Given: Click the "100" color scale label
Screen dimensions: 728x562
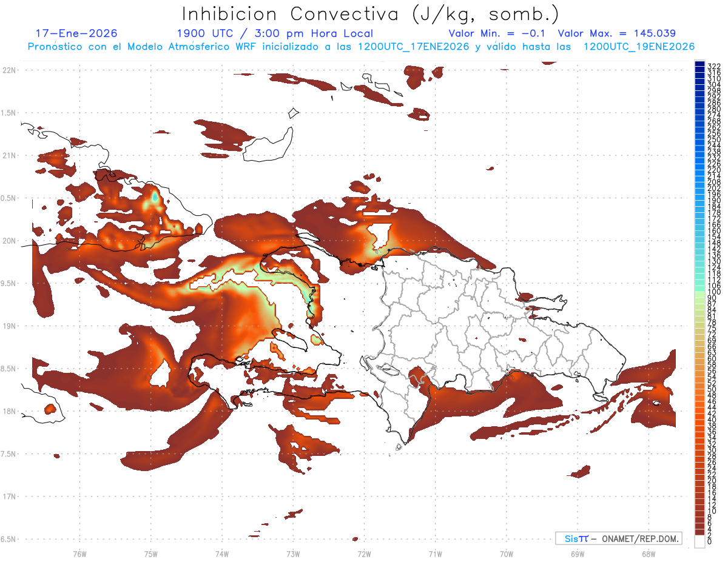Looking at the screenshot, I should tap(714, 292).
